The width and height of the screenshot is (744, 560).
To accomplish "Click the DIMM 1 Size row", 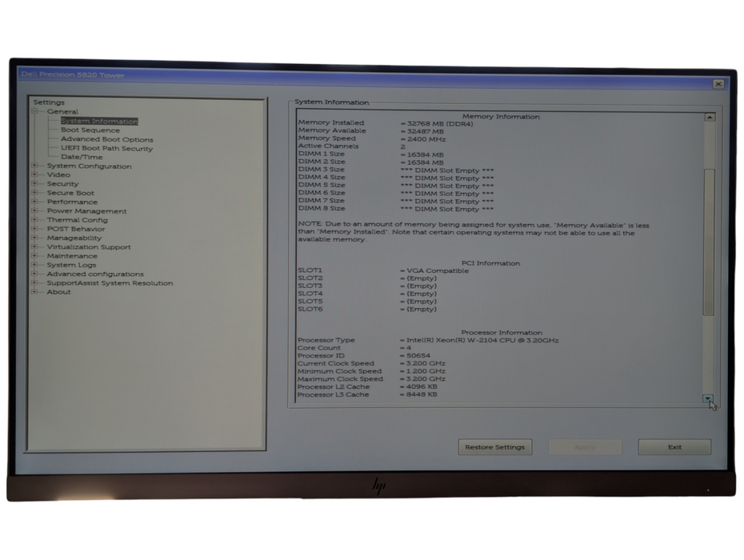I will click(371, 154).
